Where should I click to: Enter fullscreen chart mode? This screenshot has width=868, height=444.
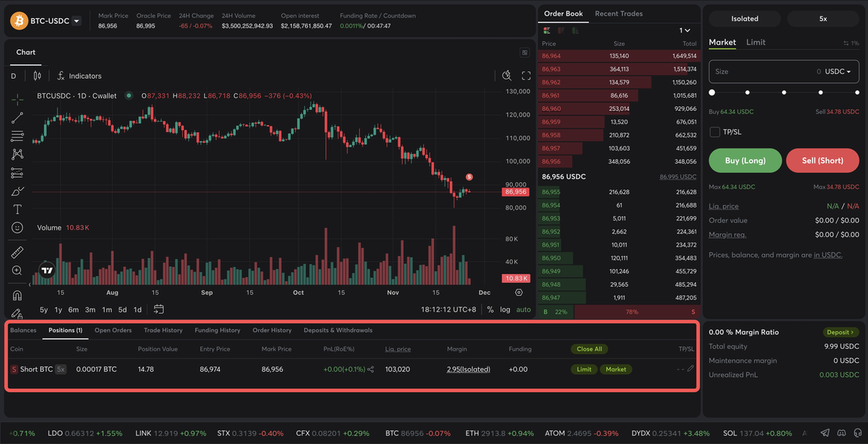point(526,76)
